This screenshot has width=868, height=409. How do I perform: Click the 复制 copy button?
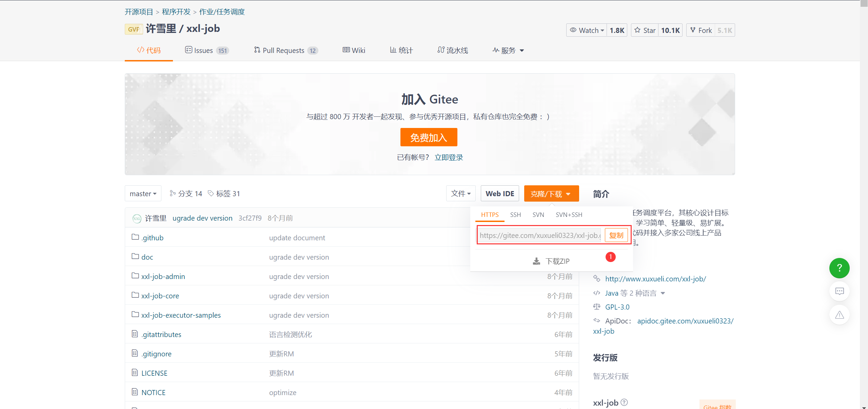coord(616,235)
